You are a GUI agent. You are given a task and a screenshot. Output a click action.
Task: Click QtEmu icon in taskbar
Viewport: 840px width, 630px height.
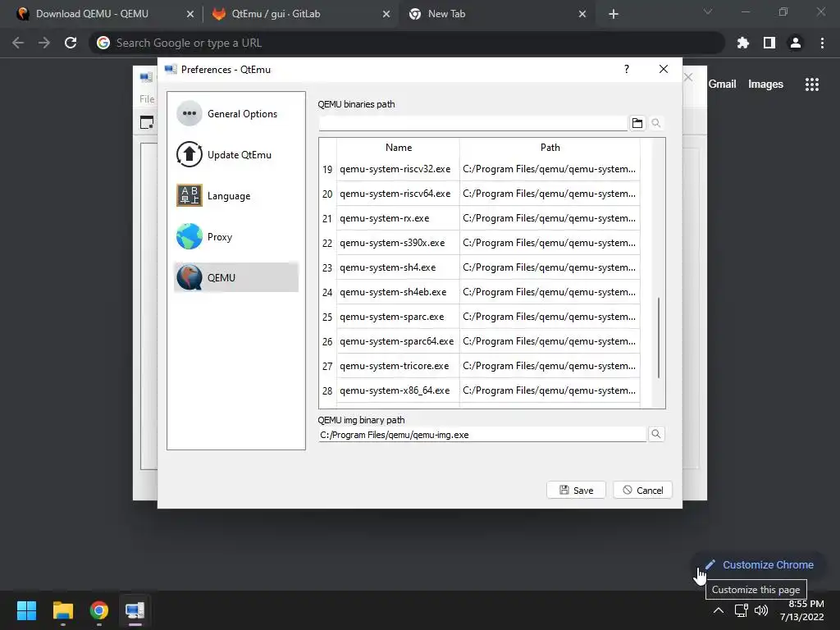[x=135, y=610]
